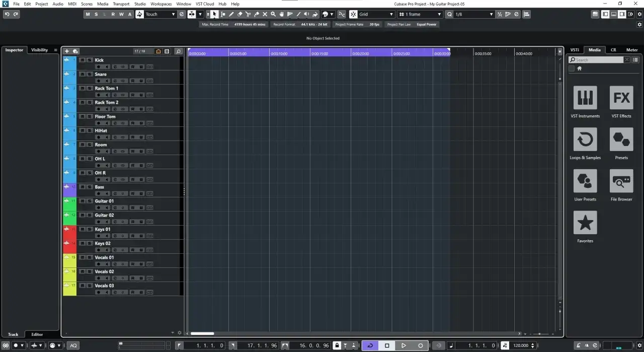Expand the Color tool dropdown arrow
The image size is (644, 352).
[332, 14]
